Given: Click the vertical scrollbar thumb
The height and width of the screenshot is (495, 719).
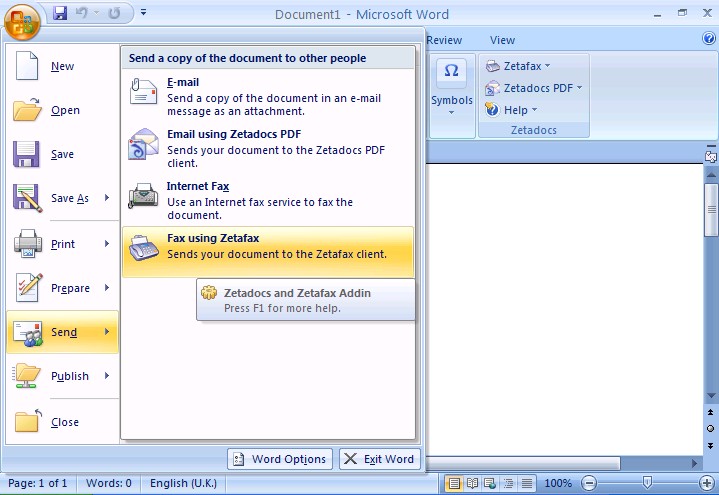Looking at the screenshot, I should pos(711,210).
